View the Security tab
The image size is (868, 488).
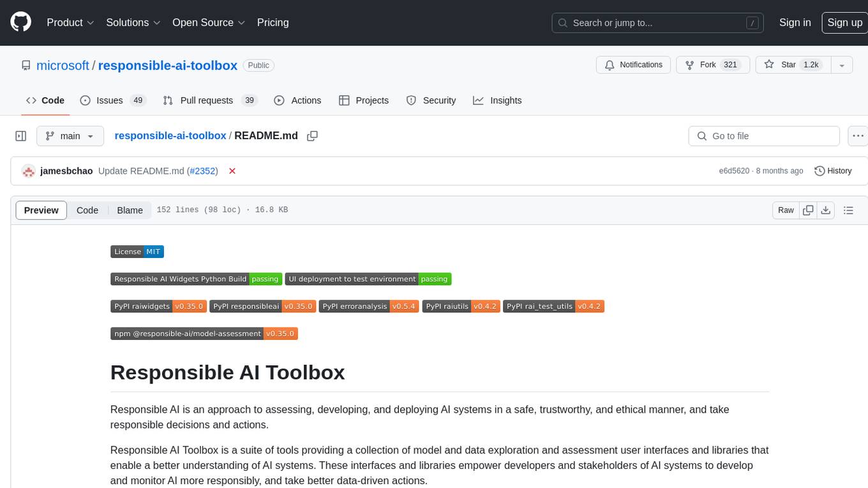point(431,100)
